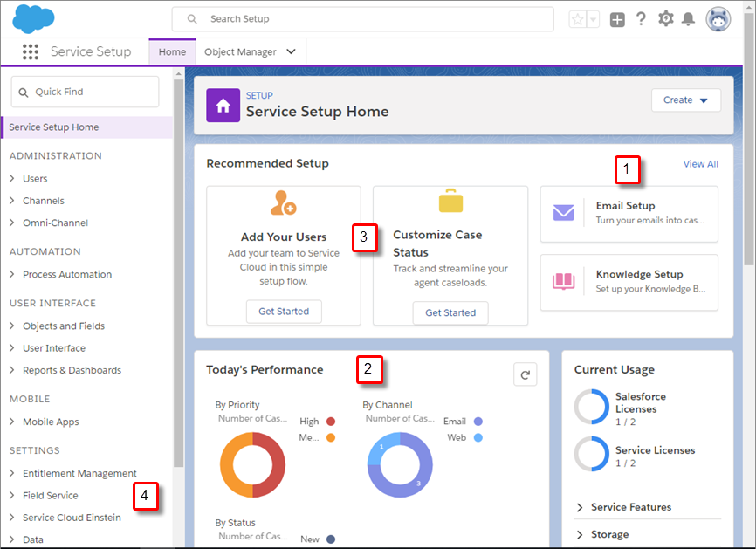
Task: Click the Email channel purple legend dot
Action: 478,422
